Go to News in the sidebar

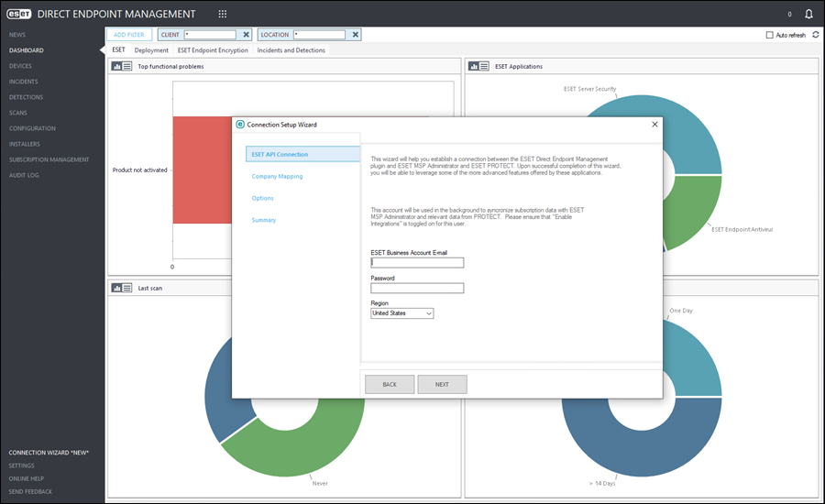pos(16,35)
